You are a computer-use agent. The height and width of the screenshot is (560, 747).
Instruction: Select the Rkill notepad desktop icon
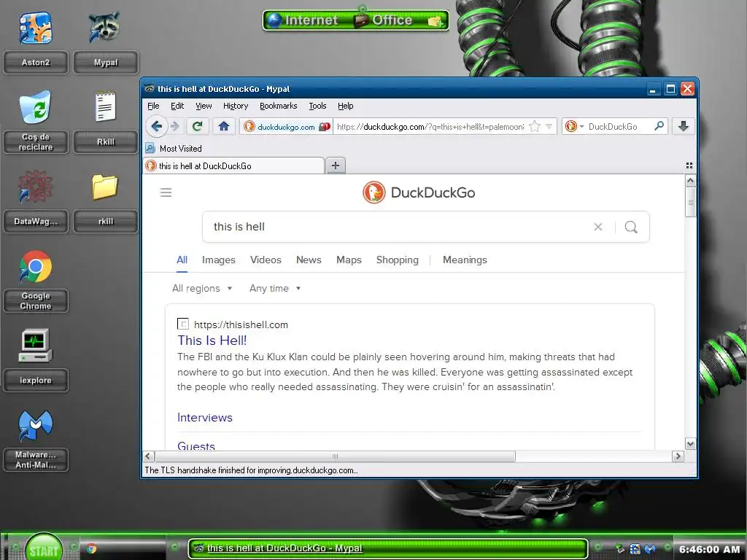106,122
